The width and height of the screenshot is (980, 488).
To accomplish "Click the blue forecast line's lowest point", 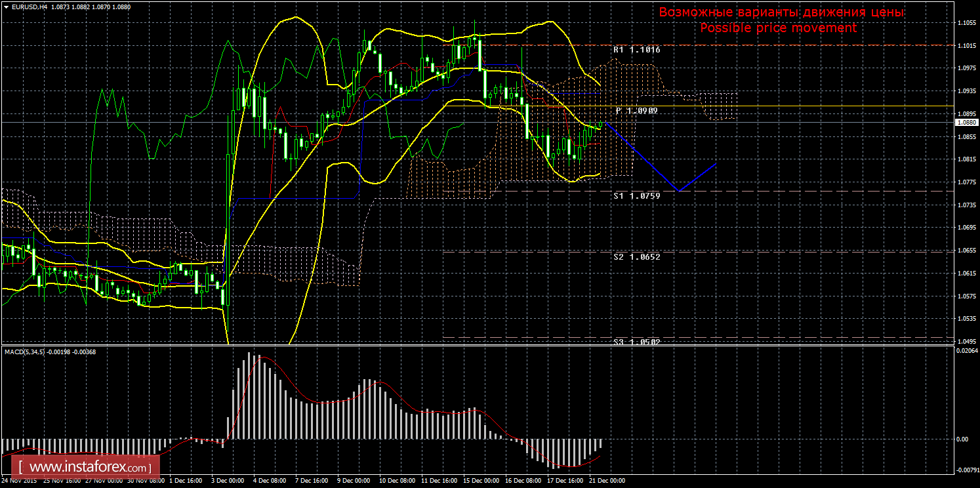I will click(x=679, y=191).
